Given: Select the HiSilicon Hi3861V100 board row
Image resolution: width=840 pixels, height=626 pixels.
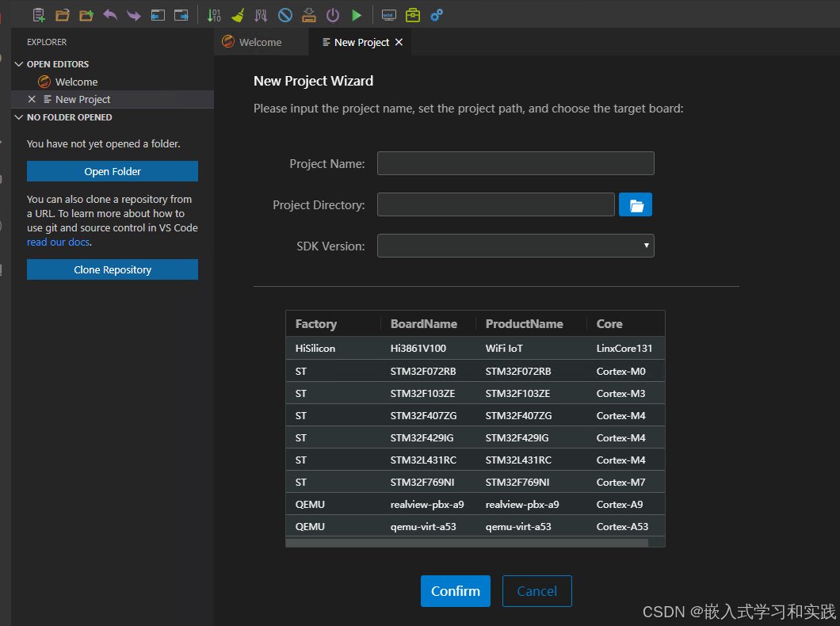Looking at the screenshot, I should click(x=475, y=348).
